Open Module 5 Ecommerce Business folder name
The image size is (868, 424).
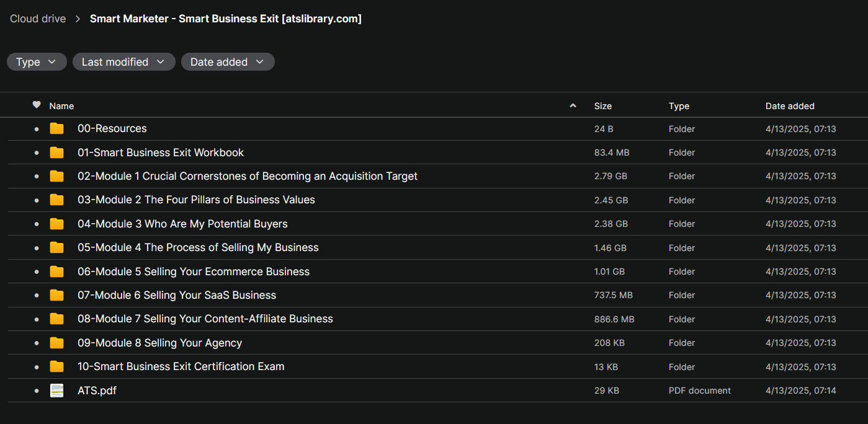[194, 272]
